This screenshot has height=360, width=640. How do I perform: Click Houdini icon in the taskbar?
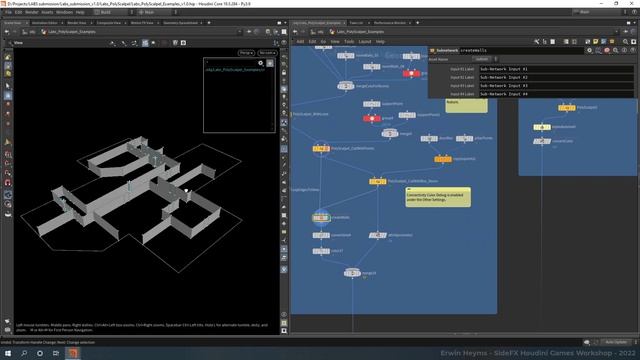coord(73,353)
